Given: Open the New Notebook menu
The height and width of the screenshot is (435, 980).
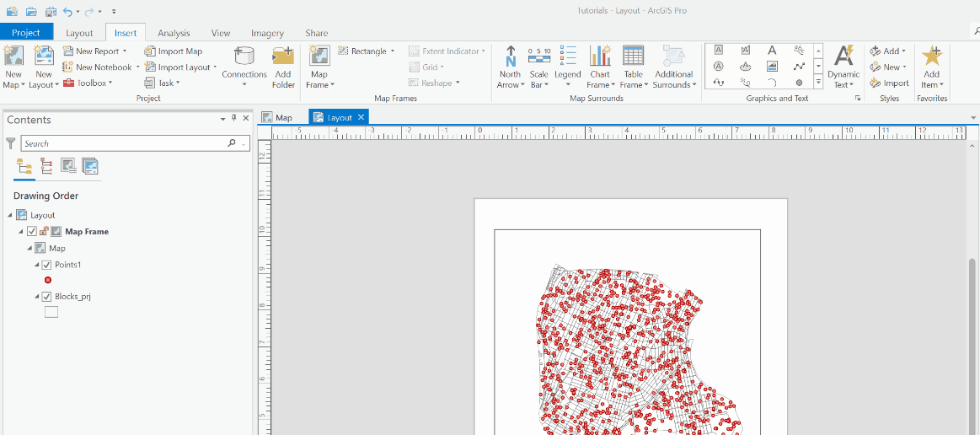Looking at the screenshot, I should coord(100,67).
